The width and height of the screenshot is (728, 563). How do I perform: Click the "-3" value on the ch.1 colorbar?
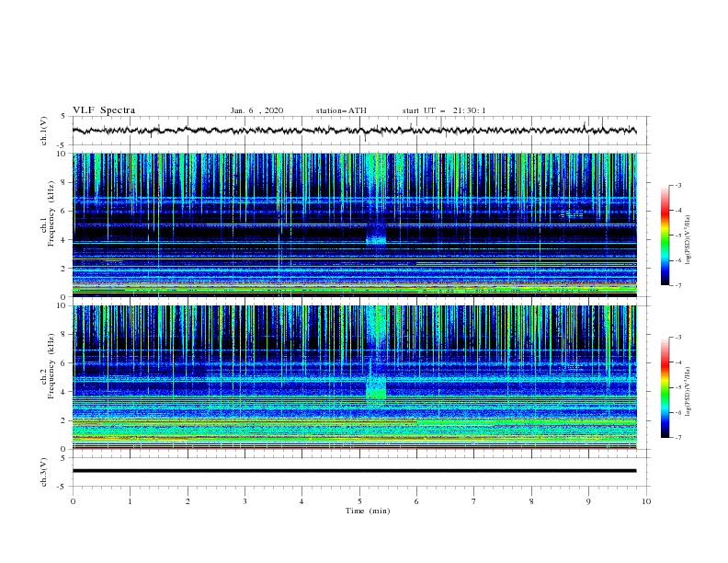point(677,185)
